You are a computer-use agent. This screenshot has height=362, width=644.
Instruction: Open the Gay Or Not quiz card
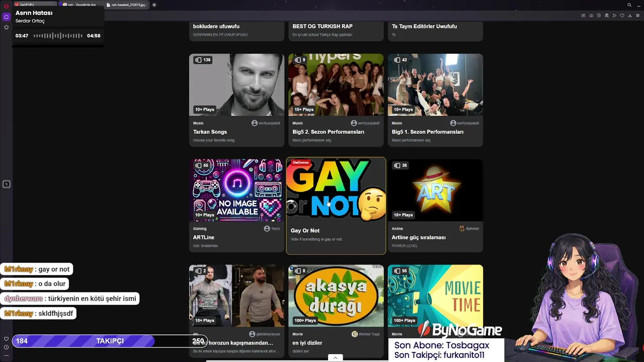coord(336,206)
